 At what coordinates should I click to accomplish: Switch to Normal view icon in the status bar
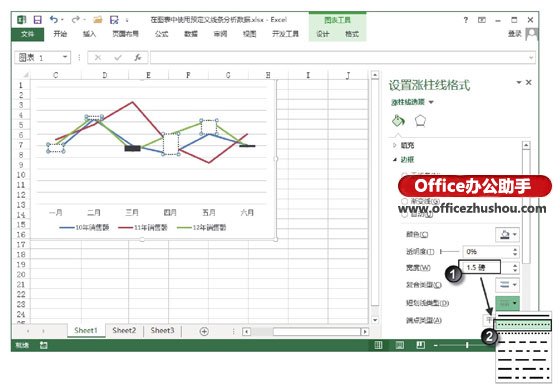pyautogui.click(x=378, y=345)
